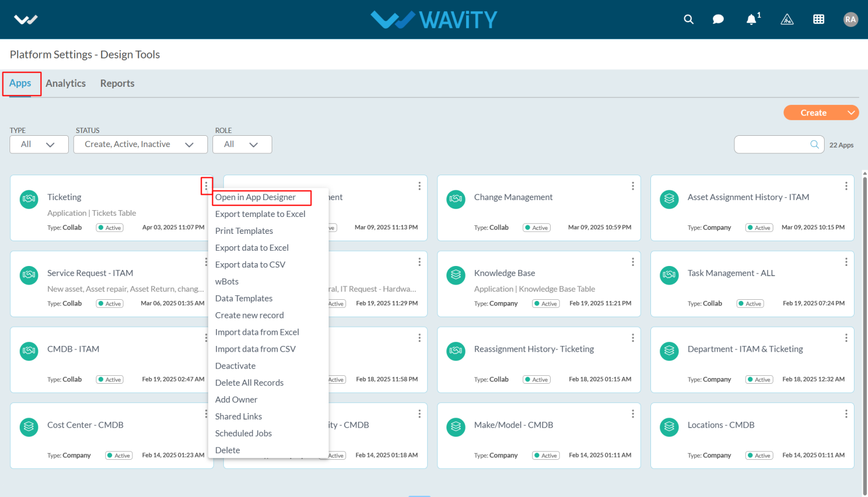The width and height of the screenshot is (868, 497).
Task: Click the Reassignment History- Ticketing app icon
Action: coord(456,351)
